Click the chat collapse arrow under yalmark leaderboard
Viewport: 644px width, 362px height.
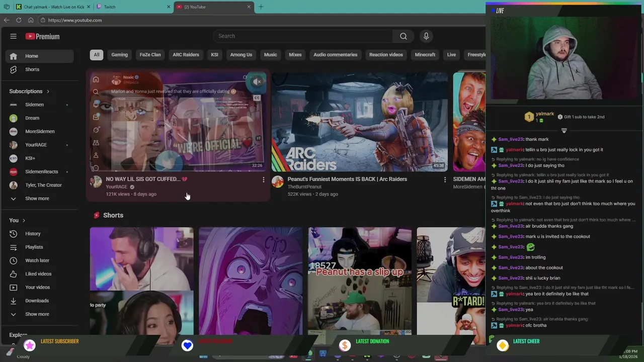tap(564, 130)
